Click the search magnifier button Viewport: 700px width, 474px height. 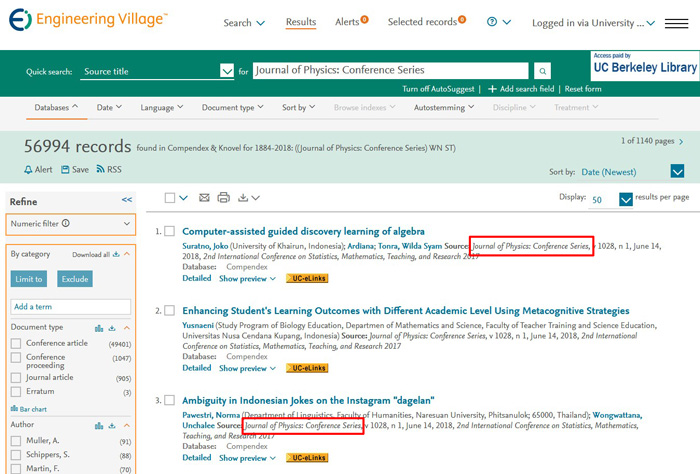click(542, 71)
